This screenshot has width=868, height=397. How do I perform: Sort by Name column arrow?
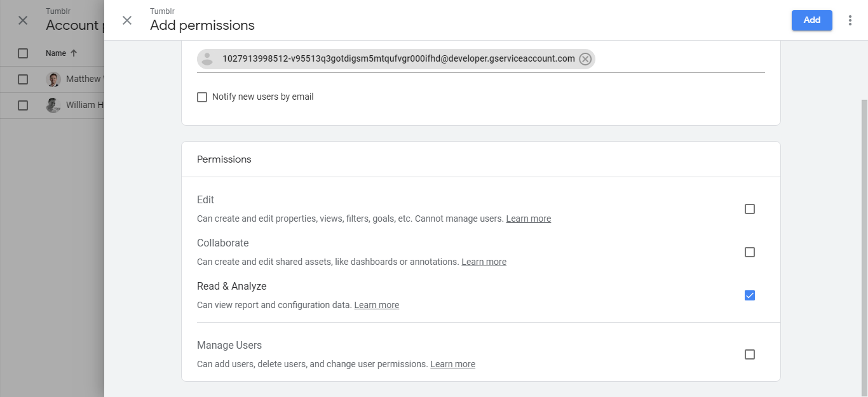[x=74, y=53]
